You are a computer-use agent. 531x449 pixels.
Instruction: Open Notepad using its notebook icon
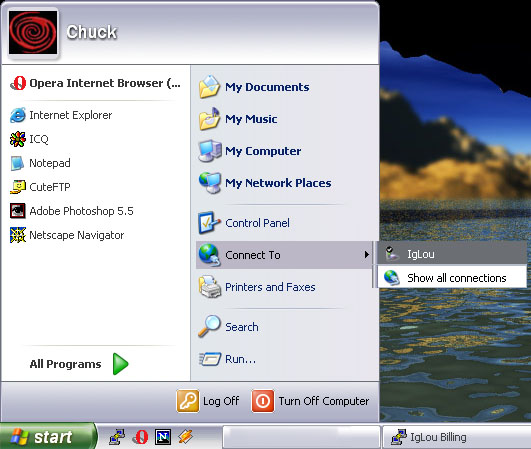click(x=18, y=163)
